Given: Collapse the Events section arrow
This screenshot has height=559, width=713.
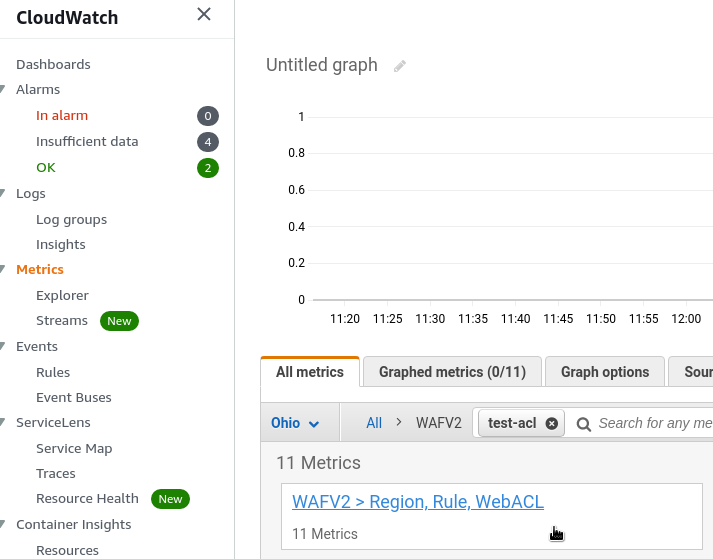Looking at the screenshot, I should click(3, 346).
